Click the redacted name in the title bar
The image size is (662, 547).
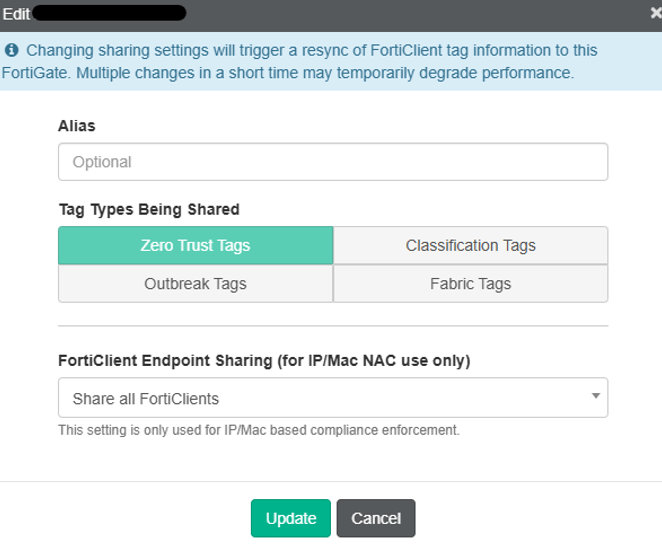pos(110,13)
